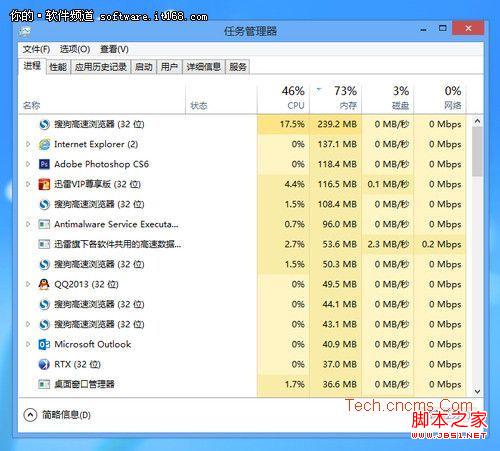Click the 2.3 MB/秒 disk value

point(388,244)
